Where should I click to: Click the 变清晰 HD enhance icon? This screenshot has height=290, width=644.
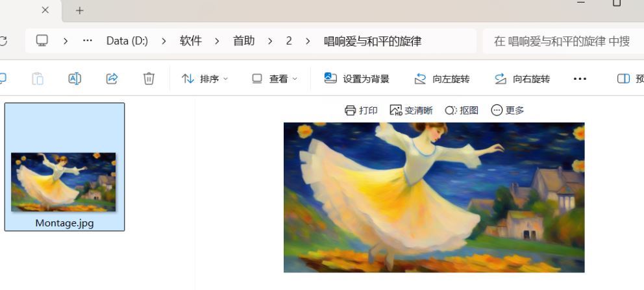pos(395,110)
